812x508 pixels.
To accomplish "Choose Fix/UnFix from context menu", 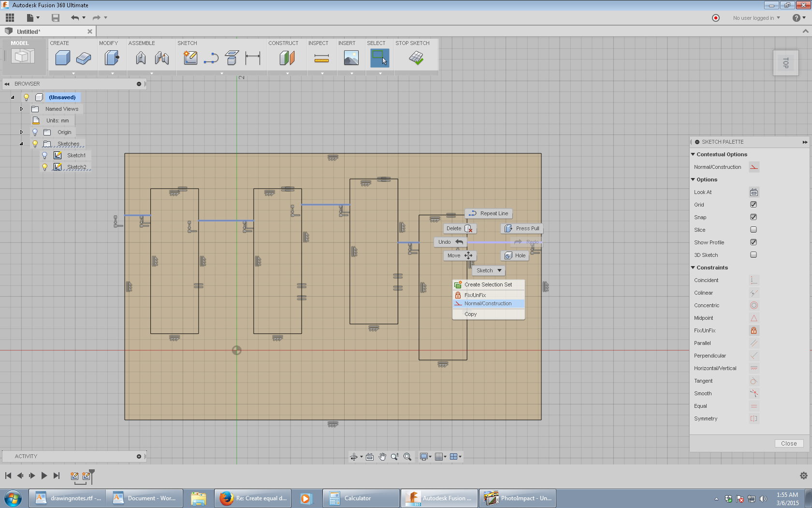I will tap(488, 295).
